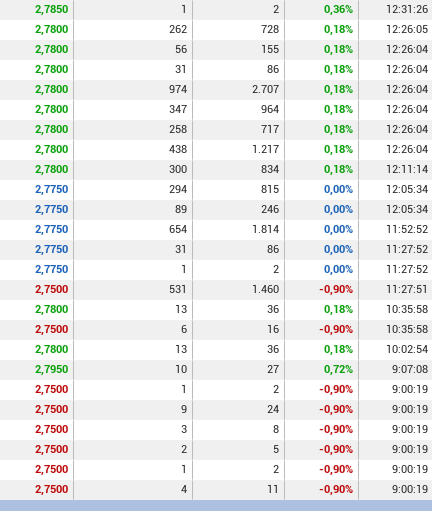The image size is (432, 511).
Task: Select quantity 10
Action: pyautogui.click(x=181, y=369)
